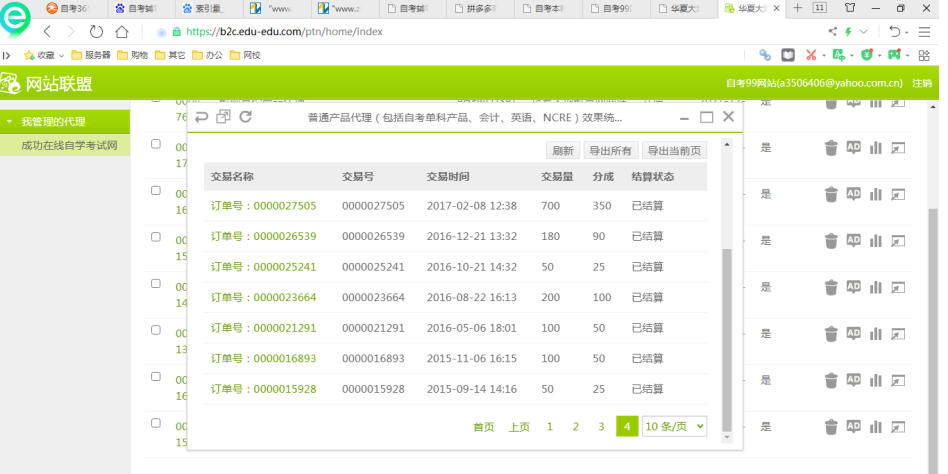Viewport: 948px width, 474px height.
Task: View the statistics bar chart for the row starting with 17
Action: [875, 148]
